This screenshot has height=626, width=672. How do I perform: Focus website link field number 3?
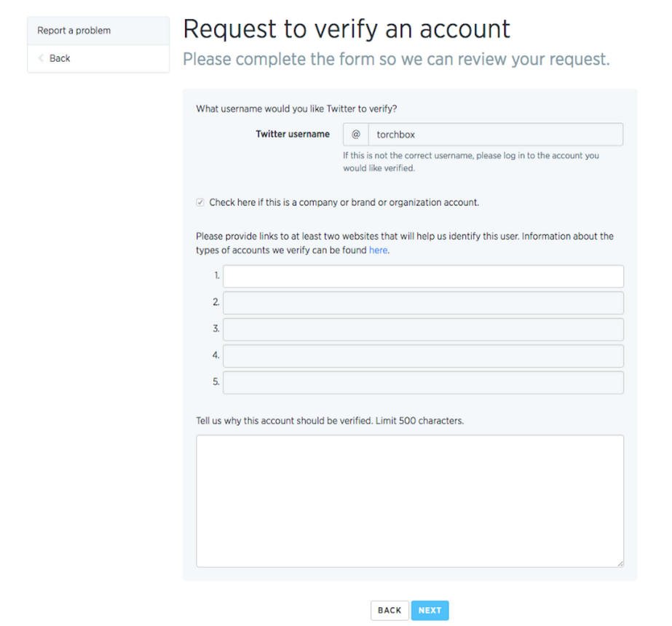(423, 329)
